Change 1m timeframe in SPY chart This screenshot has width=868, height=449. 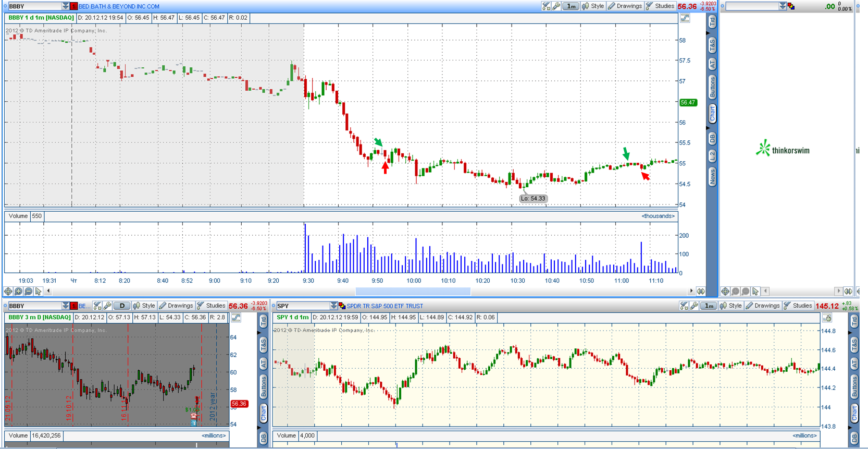pos(709,306)
